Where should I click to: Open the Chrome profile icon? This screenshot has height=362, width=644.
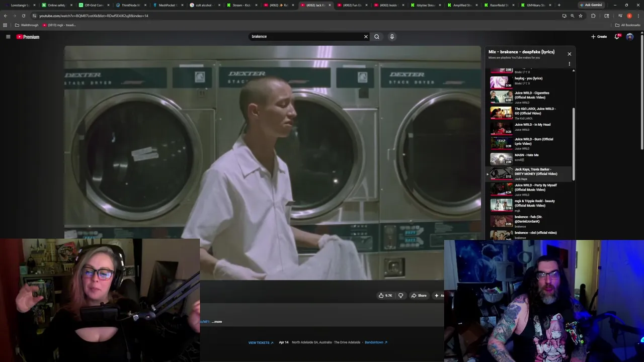pyautogui.click(x=629, y=16)
